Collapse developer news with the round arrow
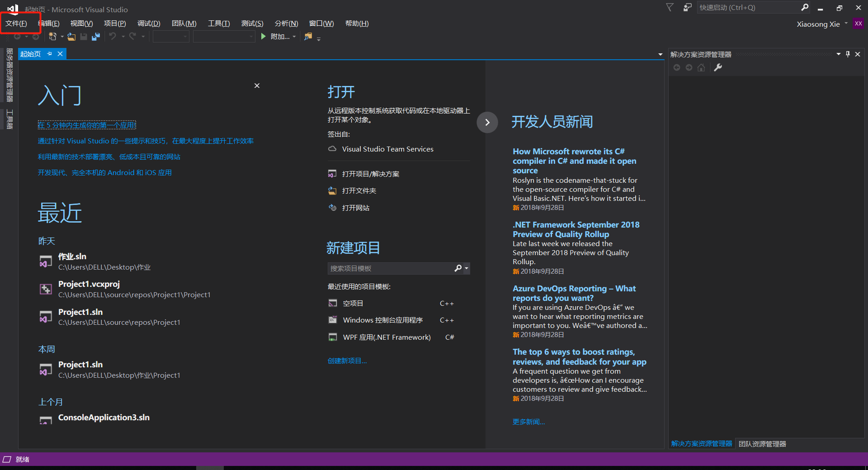This screenshot has height=470, width=868. tap(487, 122)
